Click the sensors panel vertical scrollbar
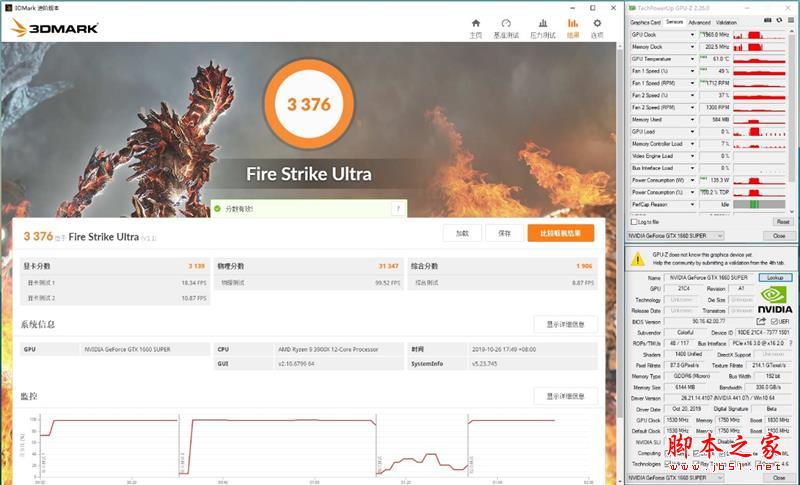 (792, 121)
